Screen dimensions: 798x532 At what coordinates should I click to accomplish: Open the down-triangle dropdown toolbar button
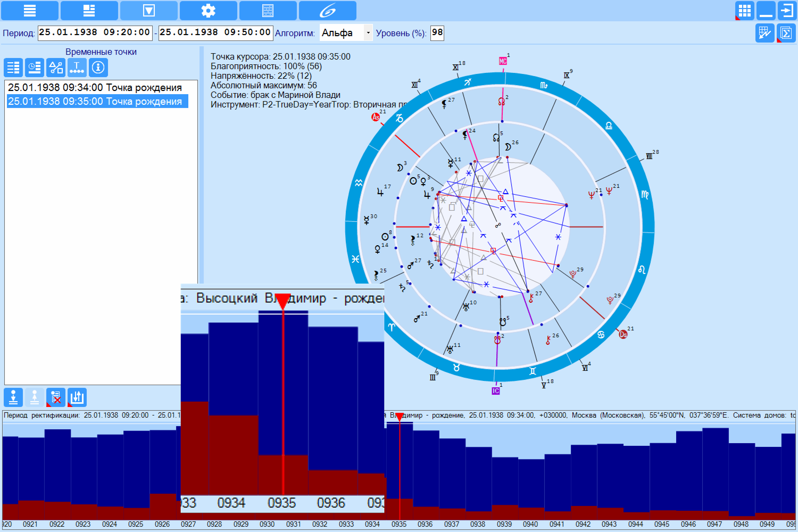tap(149, 11)
